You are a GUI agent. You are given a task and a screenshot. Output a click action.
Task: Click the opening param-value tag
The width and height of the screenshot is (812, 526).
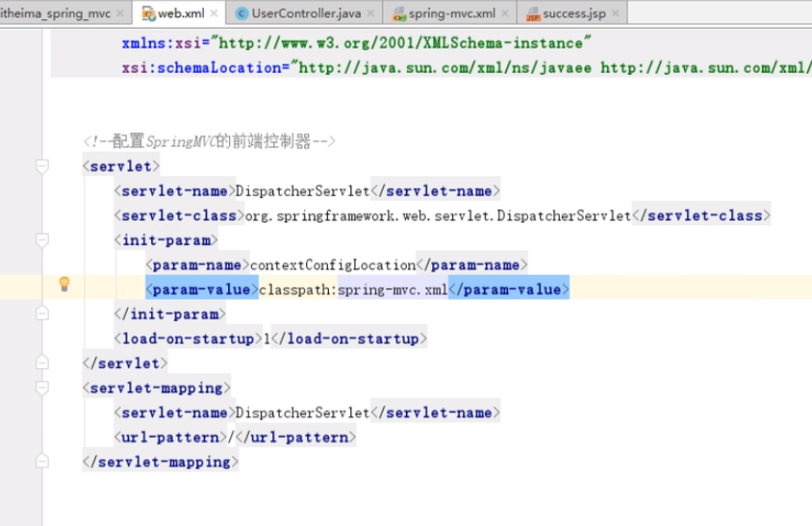pos(202,289)
